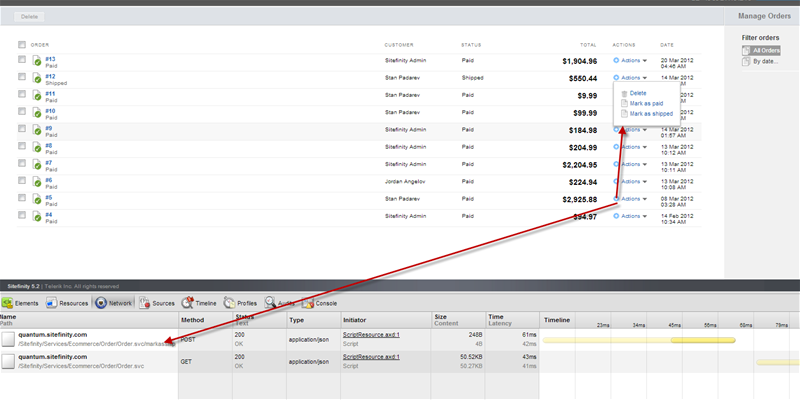
Task: Click the All Orders filter icon
Action: tap(746, 50)
